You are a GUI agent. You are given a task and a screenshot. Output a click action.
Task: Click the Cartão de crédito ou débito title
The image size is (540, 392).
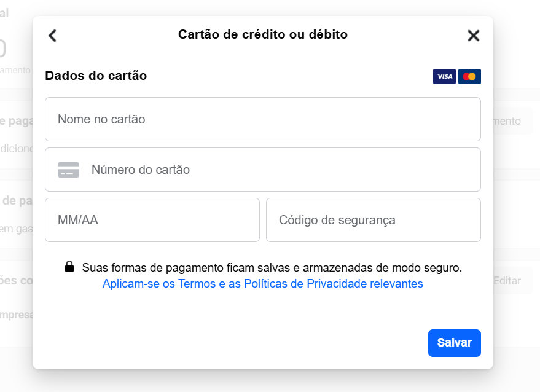pyautogui.click(x=262, y=34)
